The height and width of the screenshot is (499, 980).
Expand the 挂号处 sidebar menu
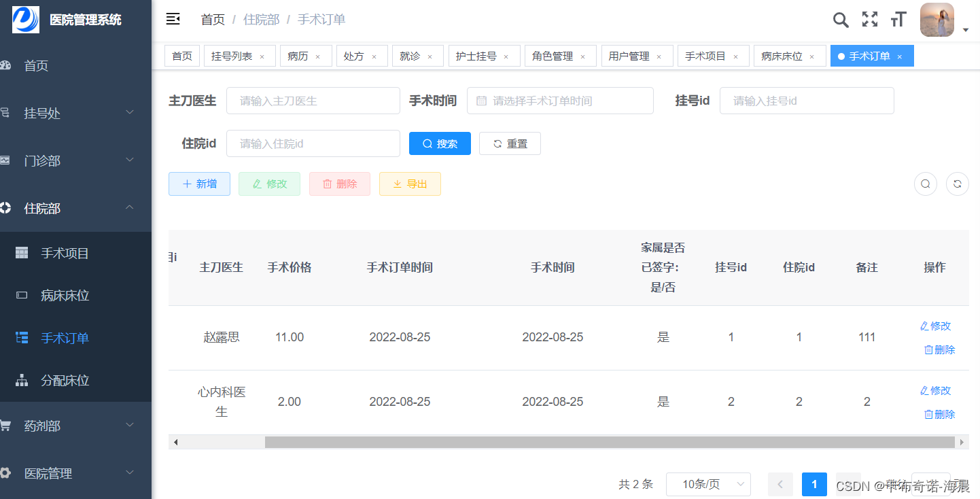[75, 113]
